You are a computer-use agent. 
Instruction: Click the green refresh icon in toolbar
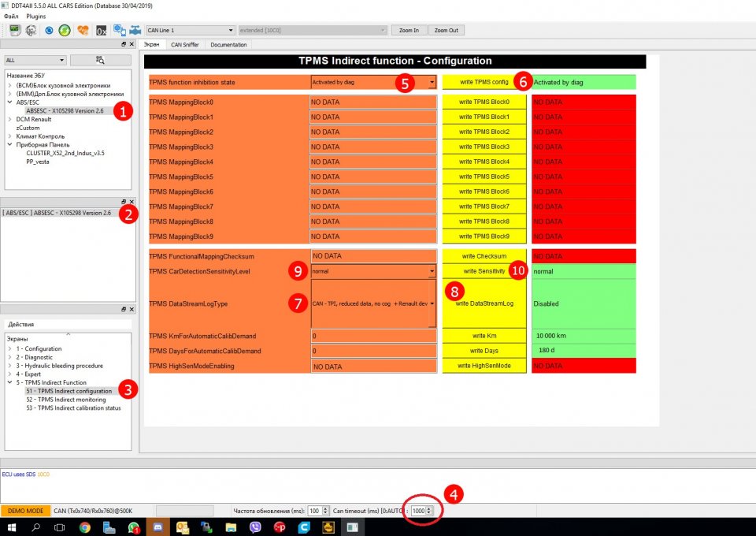[65, 30]
